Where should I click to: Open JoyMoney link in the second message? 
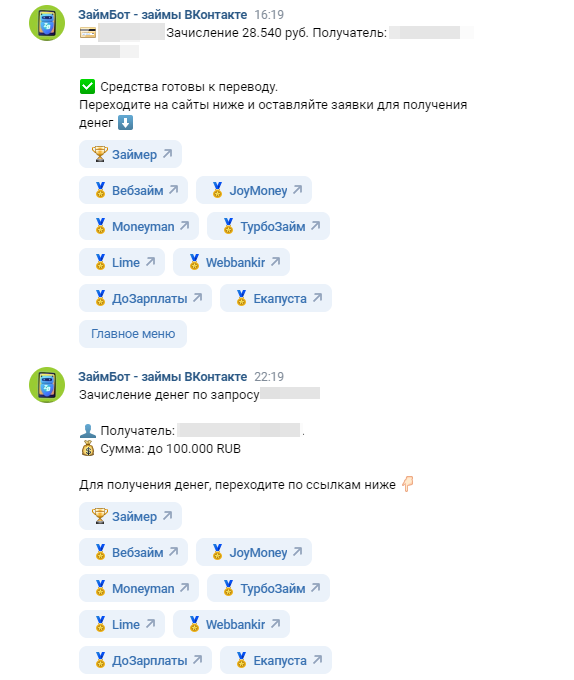point(254,552)
